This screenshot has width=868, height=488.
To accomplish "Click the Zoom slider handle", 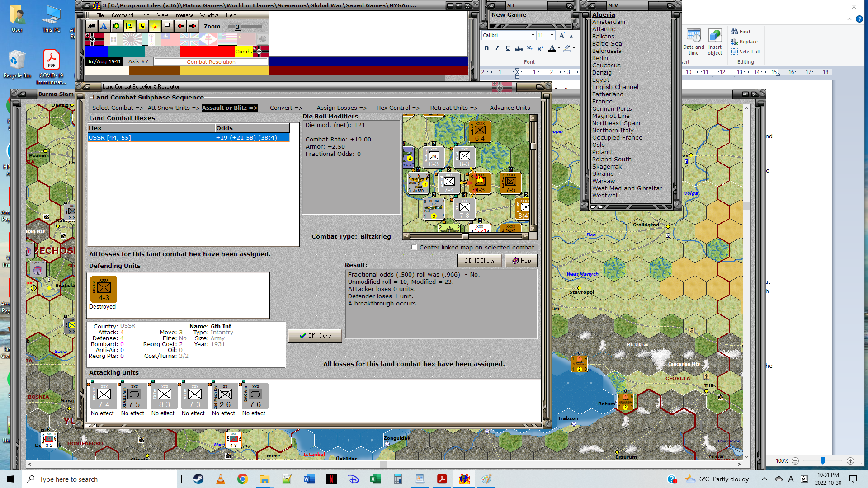I will (x=237, y=27).
